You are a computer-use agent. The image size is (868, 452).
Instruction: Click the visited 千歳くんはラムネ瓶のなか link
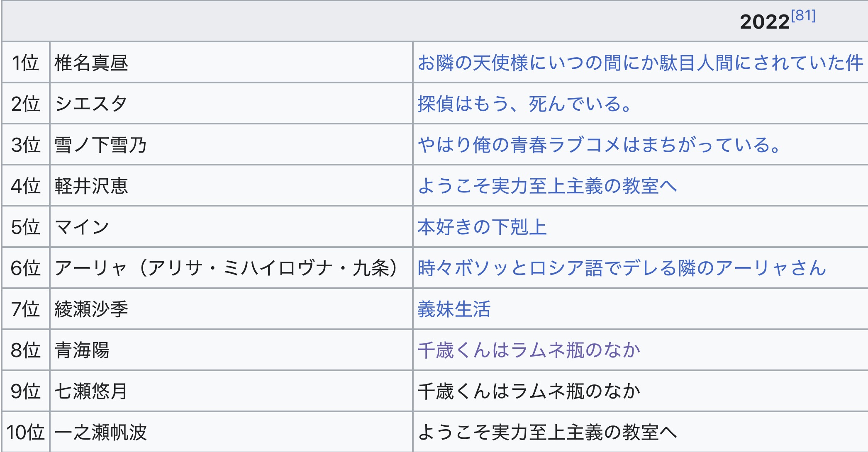[529, 350]
